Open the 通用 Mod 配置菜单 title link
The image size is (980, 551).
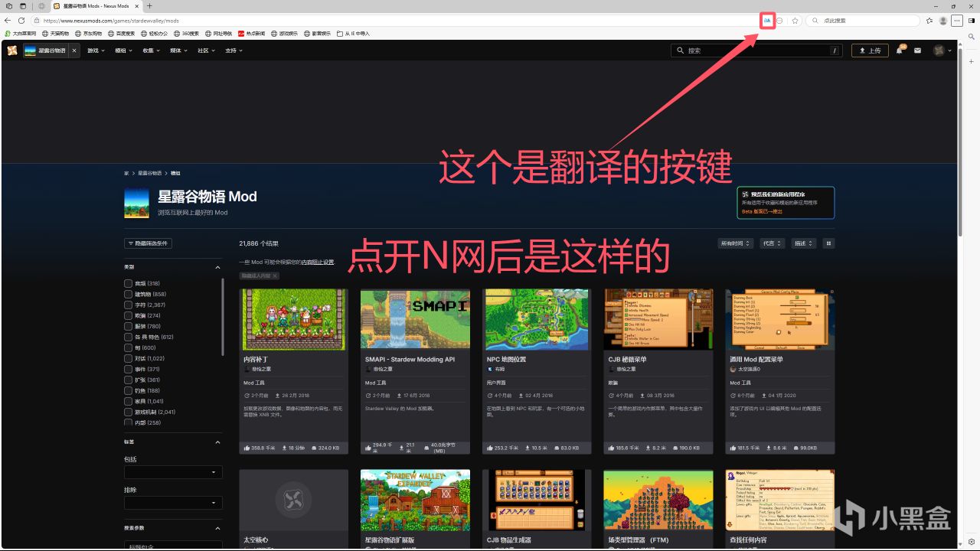pyautogui.click(x=756, y=359)
